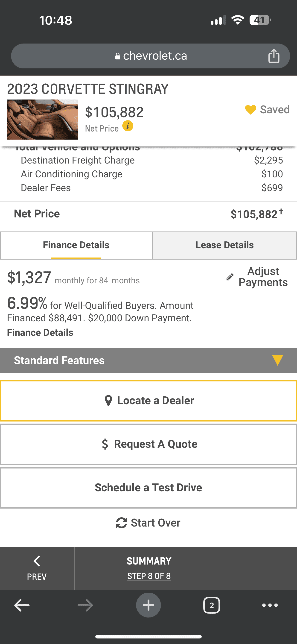Tap the share icon in address bar
Image resolution: width=297 pixels, height=644 pixels.
(x=274, y=56)
